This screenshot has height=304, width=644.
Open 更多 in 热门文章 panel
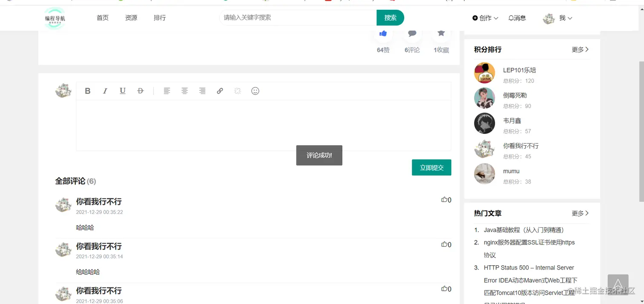tap(580, 213)
